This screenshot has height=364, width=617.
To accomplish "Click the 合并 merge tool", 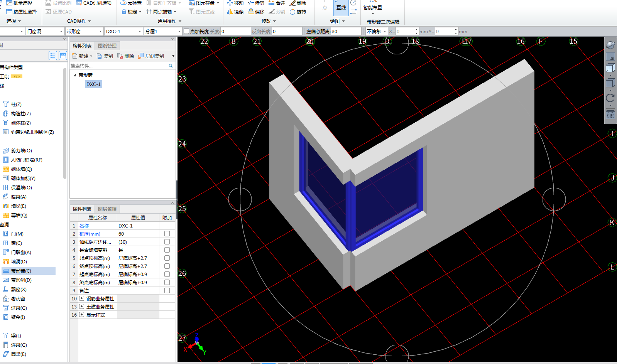I will [277, 3].
